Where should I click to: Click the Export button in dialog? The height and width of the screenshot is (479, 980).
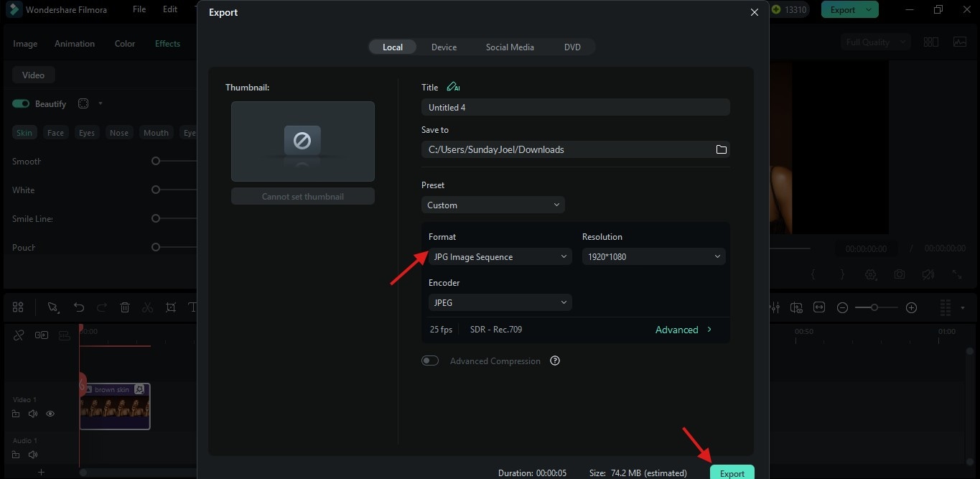[732, 473]
